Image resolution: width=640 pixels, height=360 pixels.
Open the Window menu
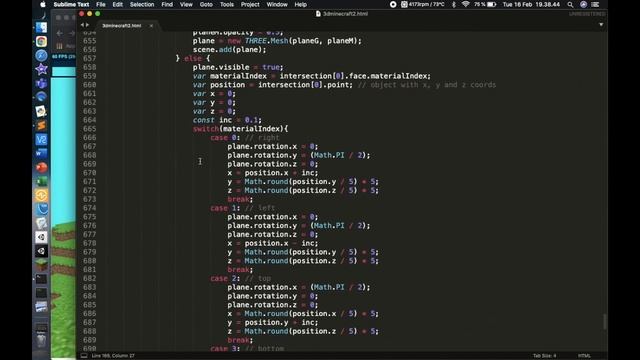pyautogui.click(x=277, y=4)
